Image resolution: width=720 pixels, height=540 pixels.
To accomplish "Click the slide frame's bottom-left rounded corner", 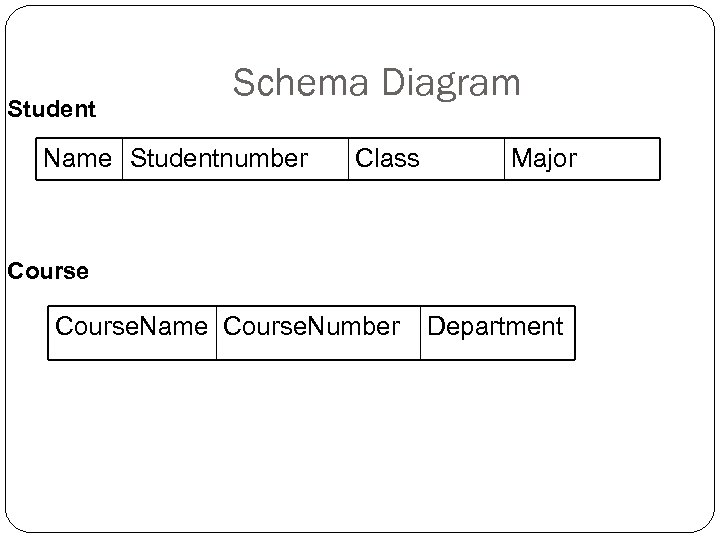I will click(12, 524).
